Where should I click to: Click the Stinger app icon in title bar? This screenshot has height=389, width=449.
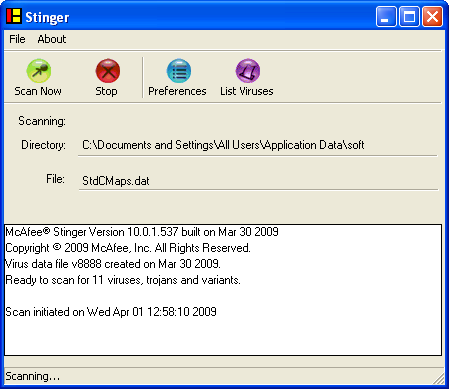[14, 16]
